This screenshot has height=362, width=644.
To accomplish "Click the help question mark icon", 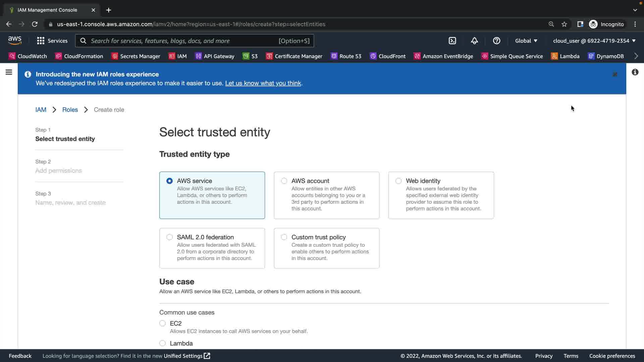I will [496, 41].
